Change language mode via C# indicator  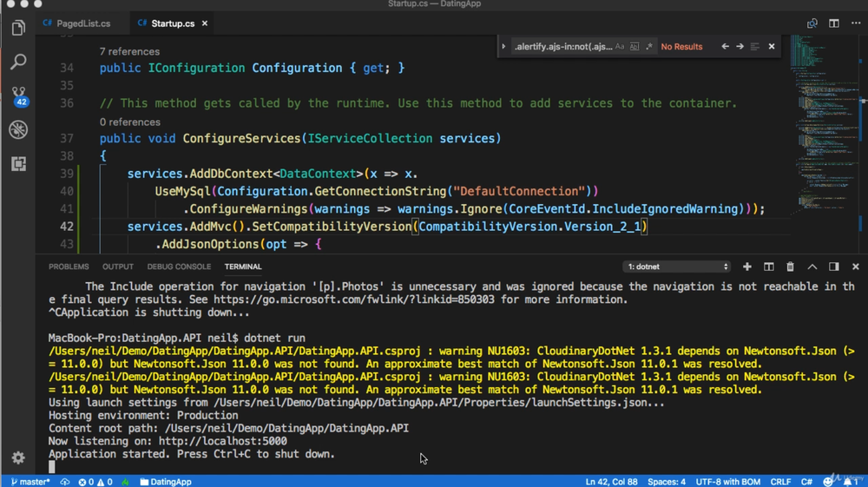click(x=806, y=482)
